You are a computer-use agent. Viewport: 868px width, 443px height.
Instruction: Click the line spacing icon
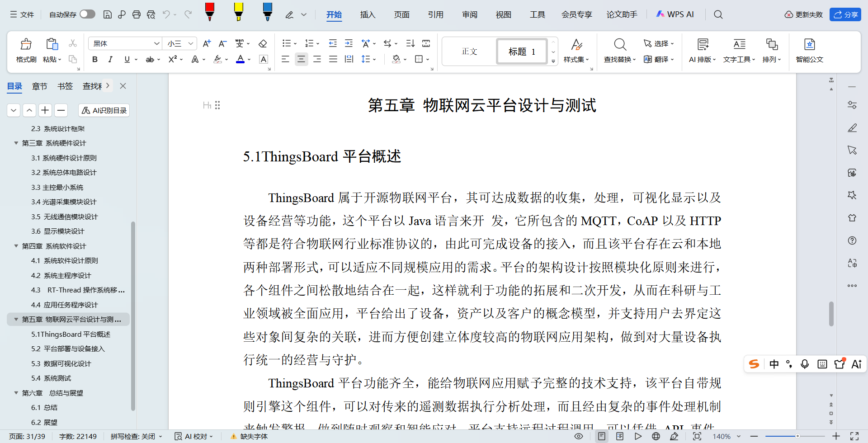pos(366,59)
